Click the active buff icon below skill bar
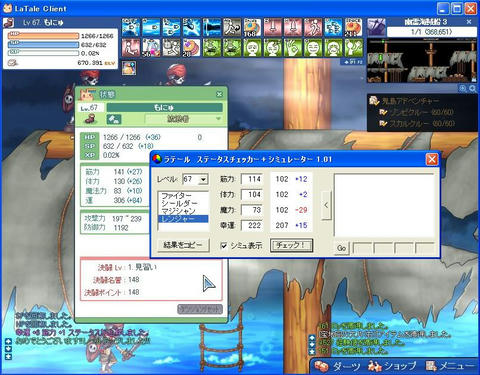480x375 pixels. (129, 68)
